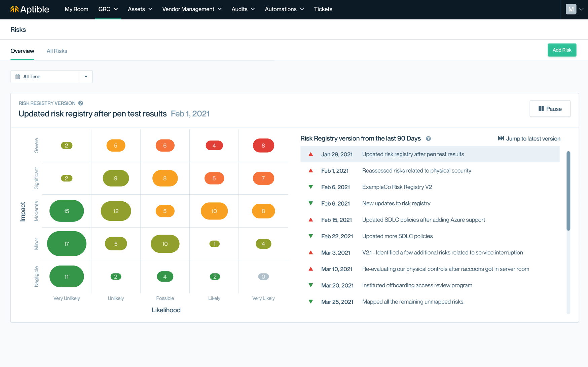Expand the GRC menu
Image resolution: width=588 pixels, height=367 pixels.
click(108, 9)
